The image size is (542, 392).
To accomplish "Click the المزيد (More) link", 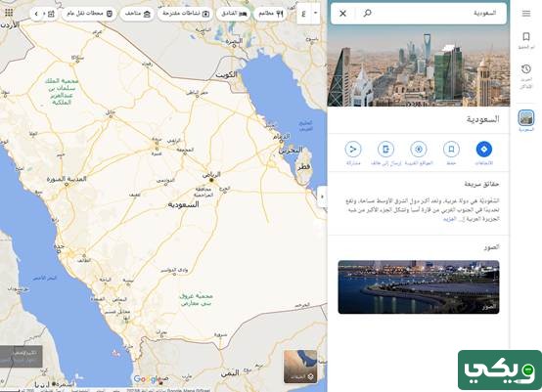I will coord(450,219).
